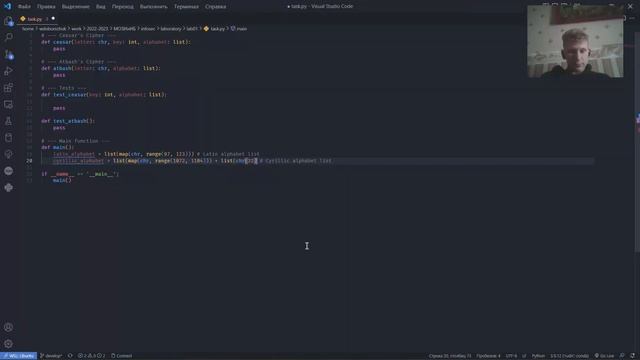Click the 'def test_atbash' line
Image resolution: width=640 pixels, height=360 pixels.
tap(68, 121)
